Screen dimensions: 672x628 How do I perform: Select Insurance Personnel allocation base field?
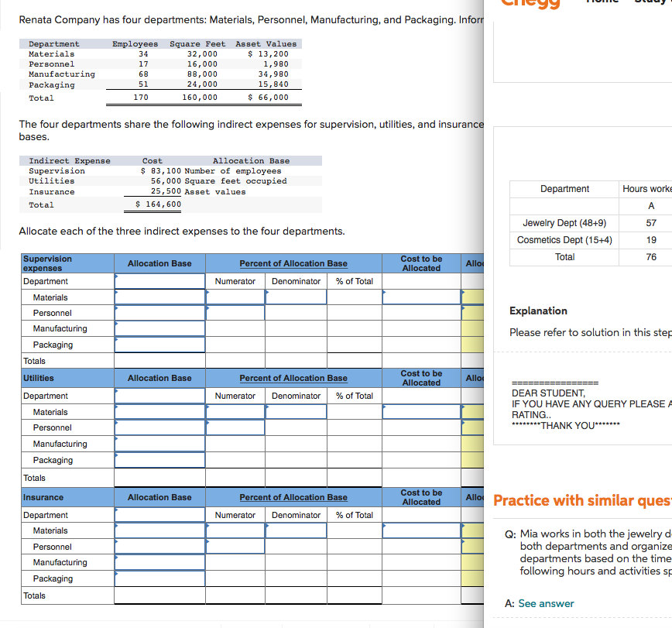[x=159, y=546]
